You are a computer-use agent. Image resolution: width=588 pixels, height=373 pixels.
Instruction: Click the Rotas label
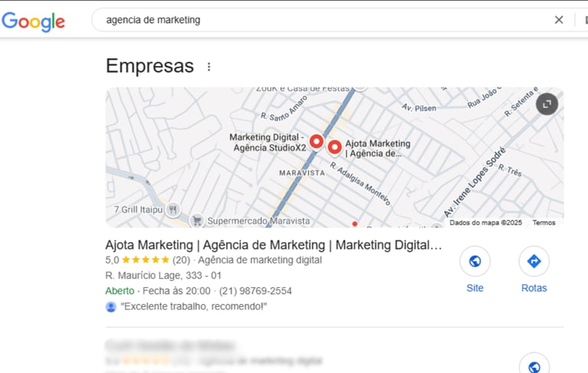tap(534, 288)
